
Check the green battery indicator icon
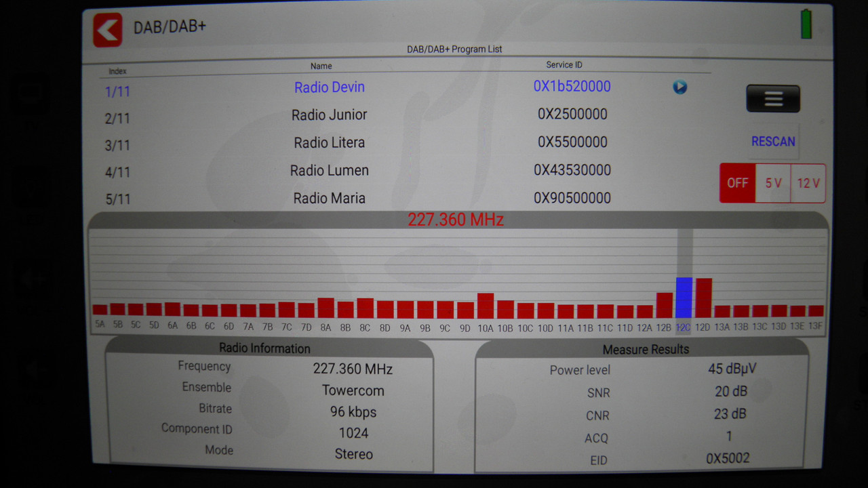(806, 24)
